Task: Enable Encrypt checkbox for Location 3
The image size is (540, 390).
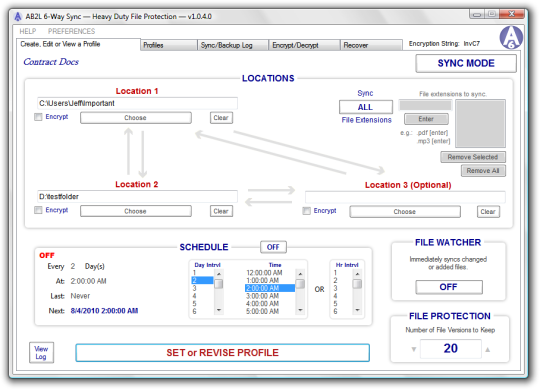Action: point(307,211)
